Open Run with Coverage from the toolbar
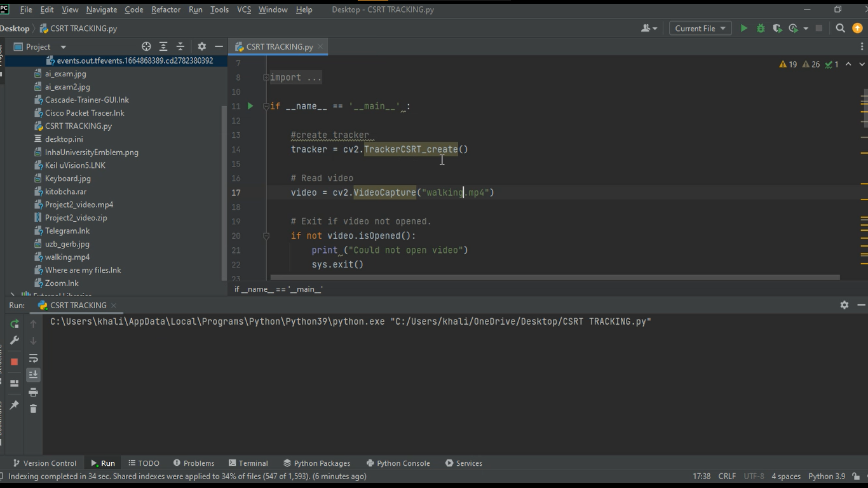 (776, 28)
